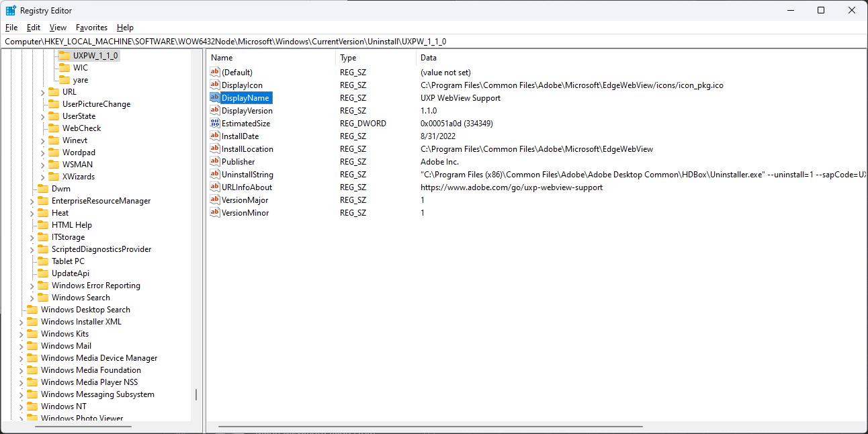This screenshot has width=868, height=434.
Task: Expand the XWizards key
Action: (42, 177)
